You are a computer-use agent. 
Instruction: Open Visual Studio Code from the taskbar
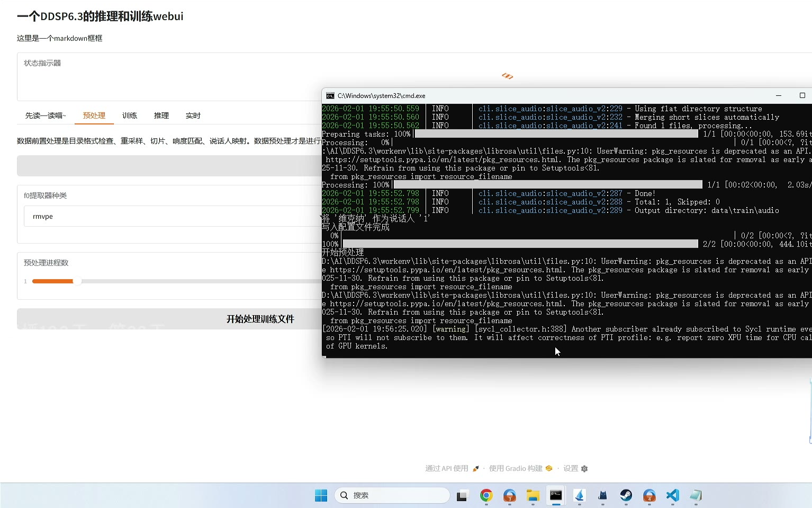point(672,495)
